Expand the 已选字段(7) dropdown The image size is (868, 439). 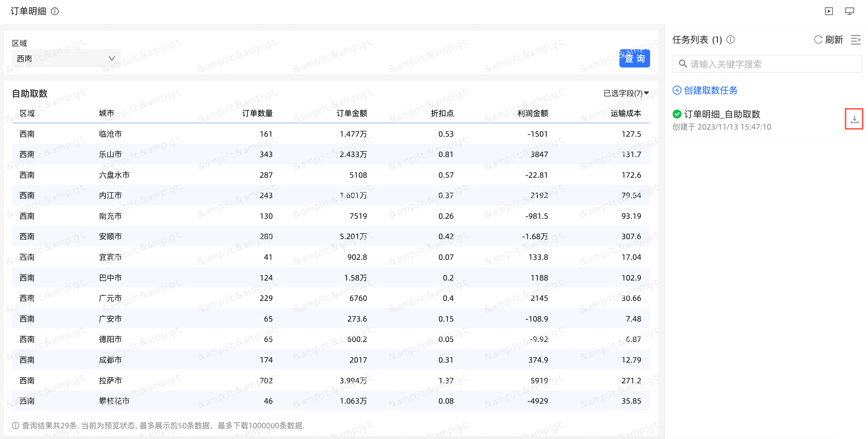coord(626,94)
